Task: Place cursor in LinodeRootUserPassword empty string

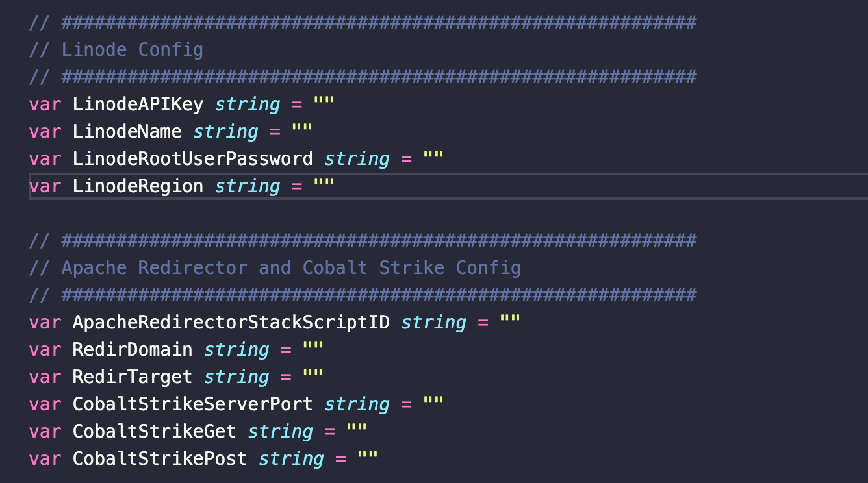Action: point(433,159)
